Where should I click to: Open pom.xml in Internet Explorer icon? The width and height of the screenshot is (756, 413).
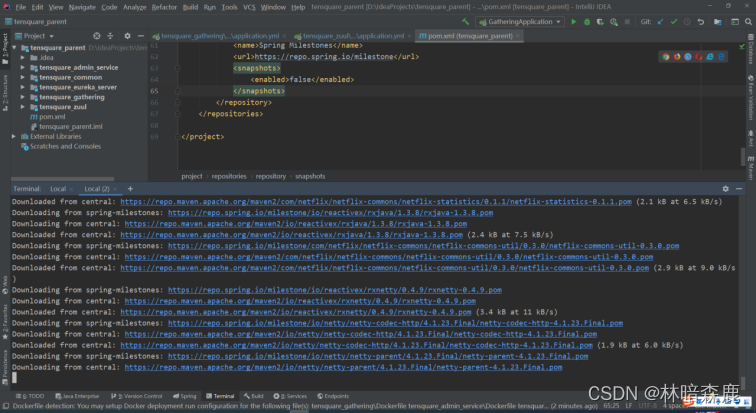click(x=710, y=57)
